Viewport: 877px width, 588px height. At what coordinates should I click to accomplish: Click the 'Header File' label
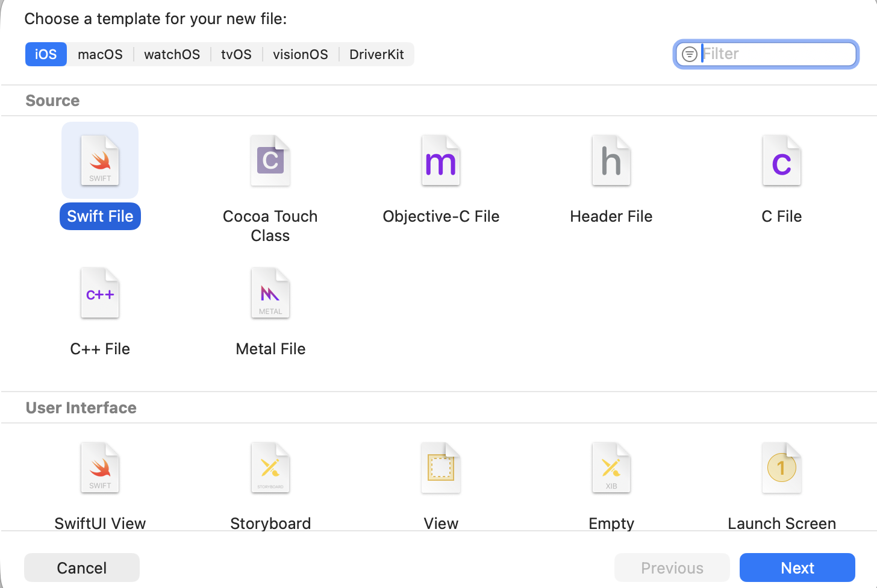(611, 216)
